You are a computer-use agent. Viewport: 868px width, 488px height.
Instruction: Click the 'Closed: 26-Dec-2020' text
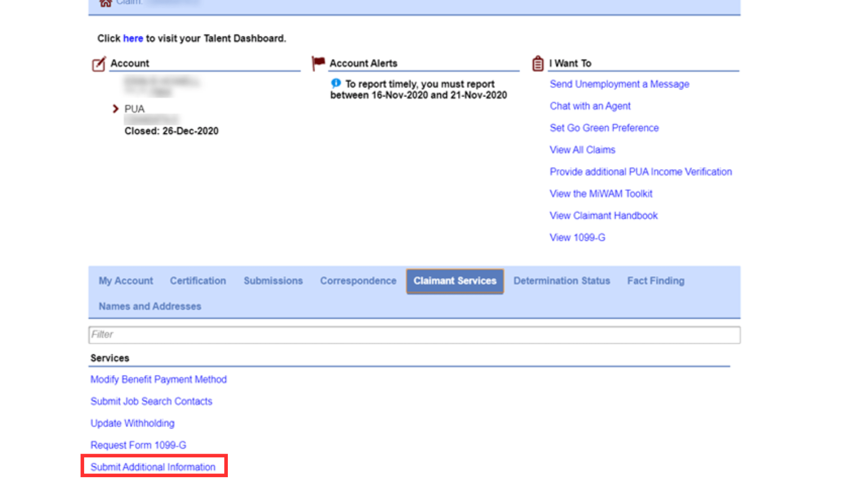[x=171, y=131]
